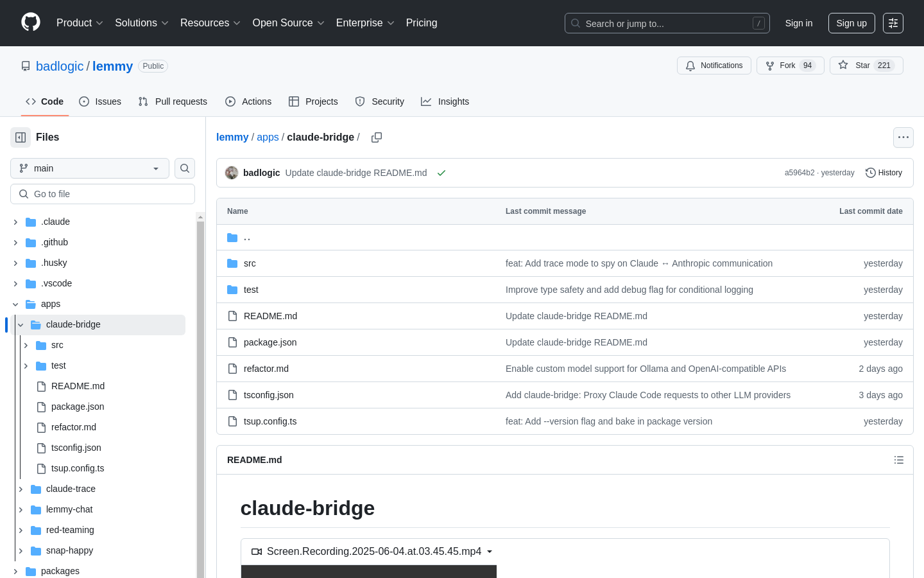This screenshot has height=578, width=924.
Task: Expand the .husky folder in tree
Action: coord(15,263)
